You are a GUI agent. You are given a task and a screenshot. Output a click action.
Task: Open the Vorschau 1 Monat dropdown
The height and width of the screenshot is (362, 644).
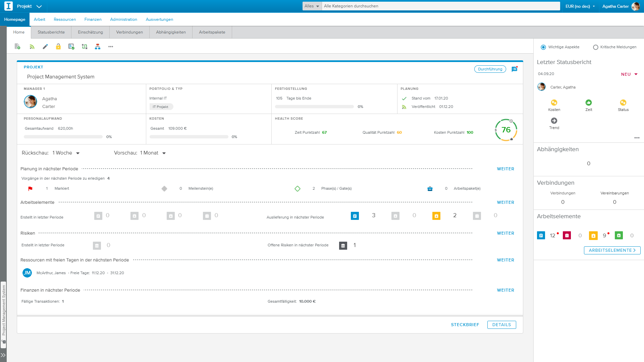(x=164, y=153)
